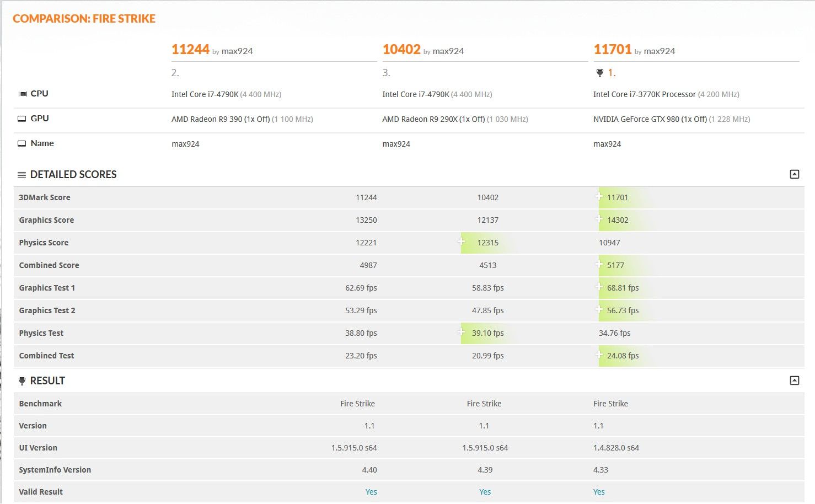Open max924 profile beside score 10402

point(448,51)
